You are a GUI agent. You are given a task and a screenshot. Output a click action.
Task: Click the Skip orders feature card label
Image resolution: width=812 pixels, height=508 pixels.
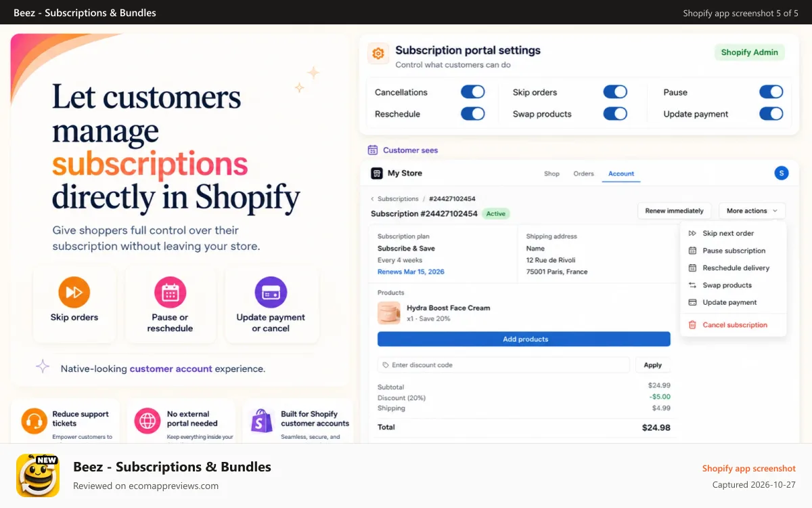coord(74,317)
